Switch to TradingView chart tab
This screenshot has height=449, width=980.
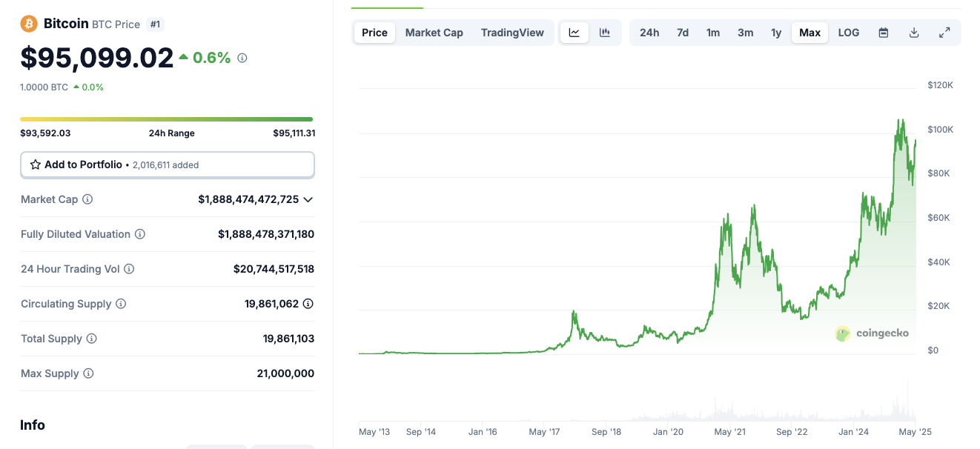point(512,33)
